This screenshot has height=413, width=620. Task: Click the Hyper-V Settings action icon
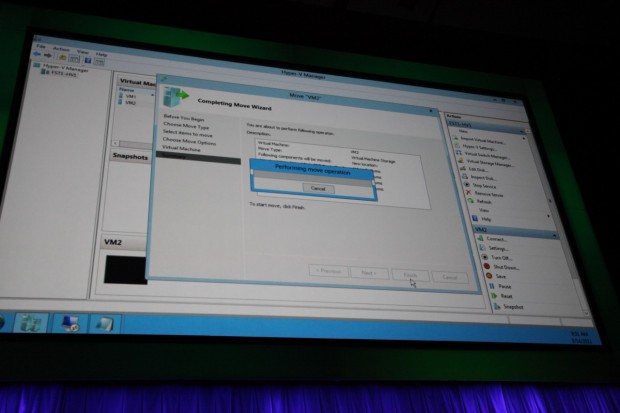457,145
